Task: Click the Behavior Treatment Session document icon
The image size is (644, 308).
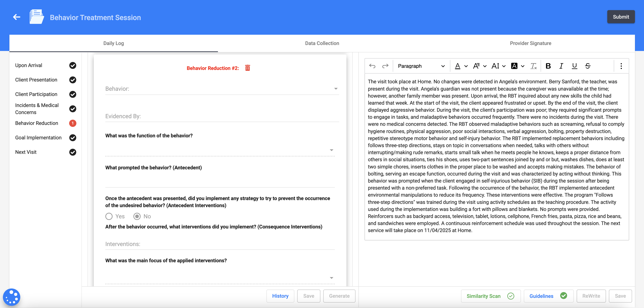Action: (x=37, y=17)
